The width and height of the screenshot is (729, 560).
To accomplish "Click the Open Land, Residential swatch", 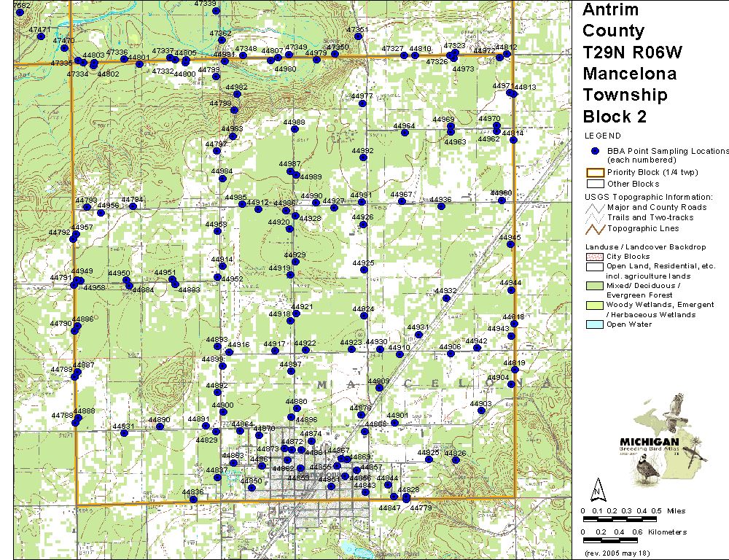I will (596, 266).
